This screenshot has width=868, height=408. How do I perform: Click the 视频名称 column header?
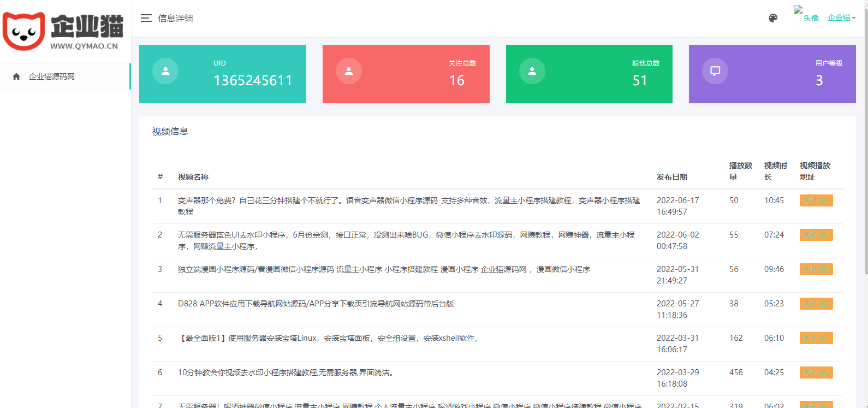pyautogui.click(x=193, y=177)
